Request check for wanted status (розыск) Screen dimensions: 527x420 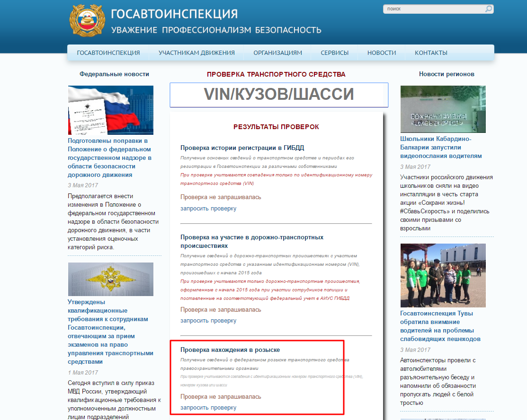[208, 408]
